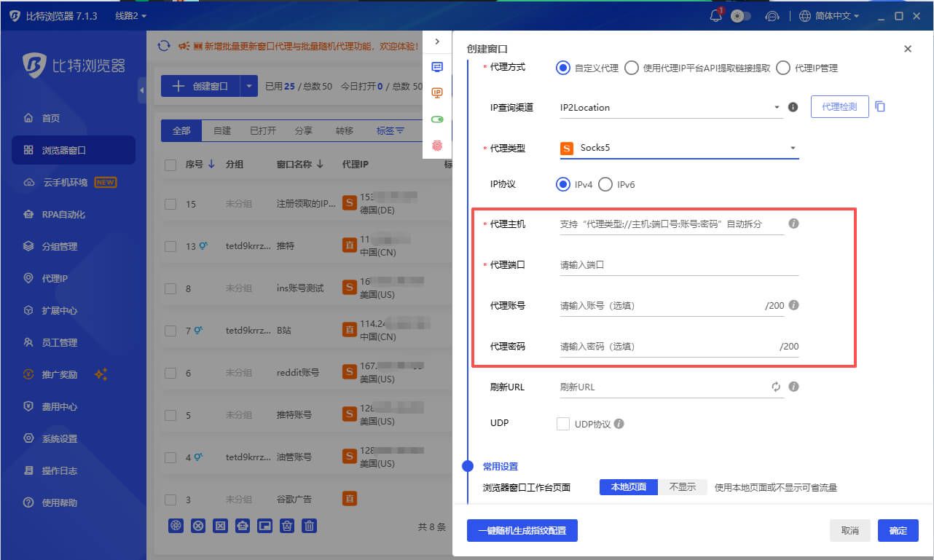934x560 pixels.
Task: Click the 创建窗口 button
Action: click(201, 86)
